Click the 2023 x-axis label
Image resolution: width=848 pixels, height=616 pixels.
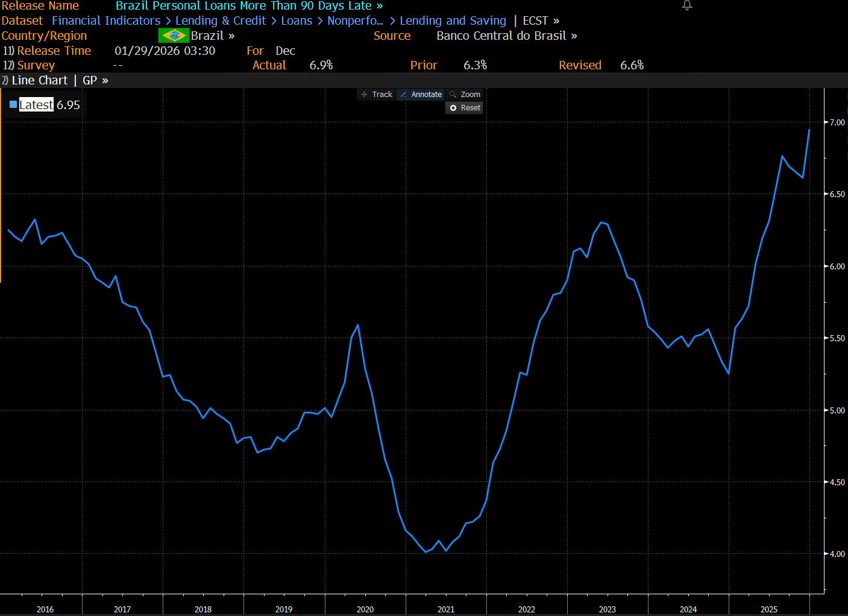point(608,609)
